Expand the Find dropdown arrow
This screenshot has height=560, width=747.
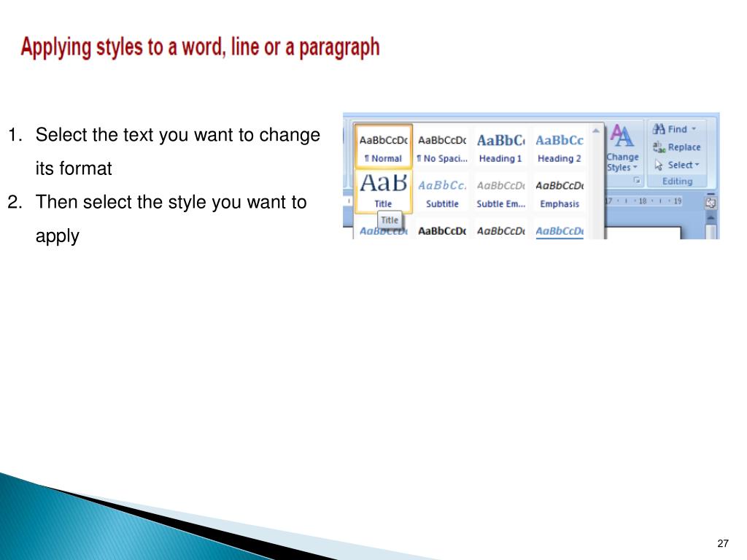click(694, 128)
